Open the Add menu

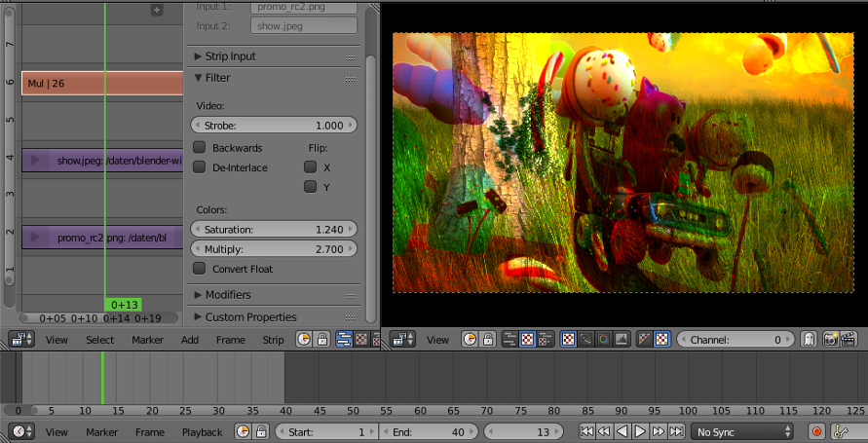point(190,340)
